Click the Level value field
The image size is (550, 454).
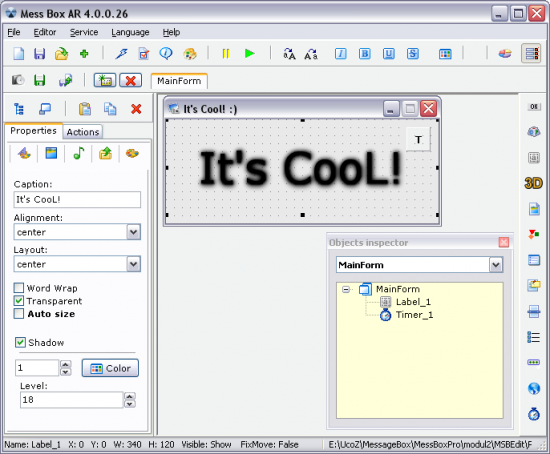[72, 400]
